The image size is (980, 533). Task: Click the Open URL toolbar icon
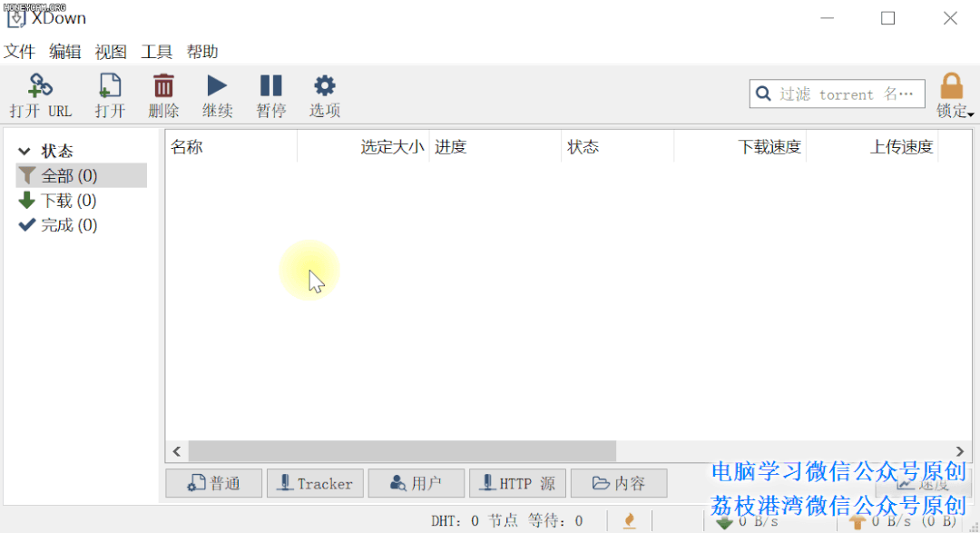(x=40, y=85)
